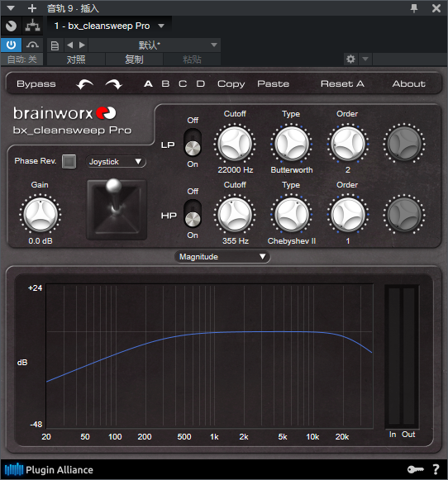Image resolution: width=448 pixels, height=480 pixels.
Task: Click the Chebyshev II type label
Action: 292,241
